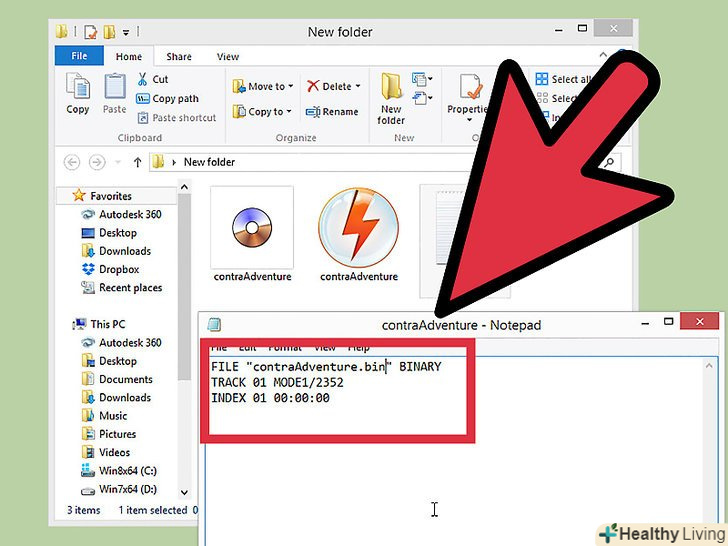The height and width of the screenshot is (546, 728).
Task: Click the 3 items status text
Action: (84, 510)
